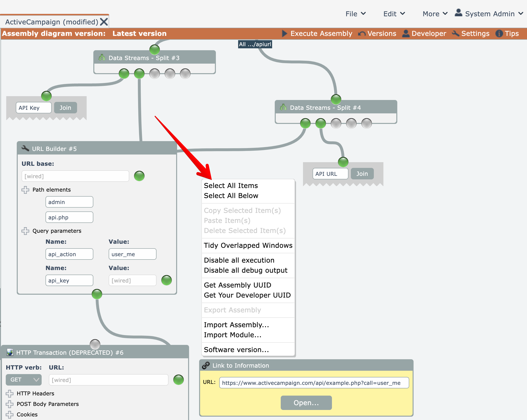527x420 pixels.
Task: Click third gray output node on Split #3
Action: point(154,73)
